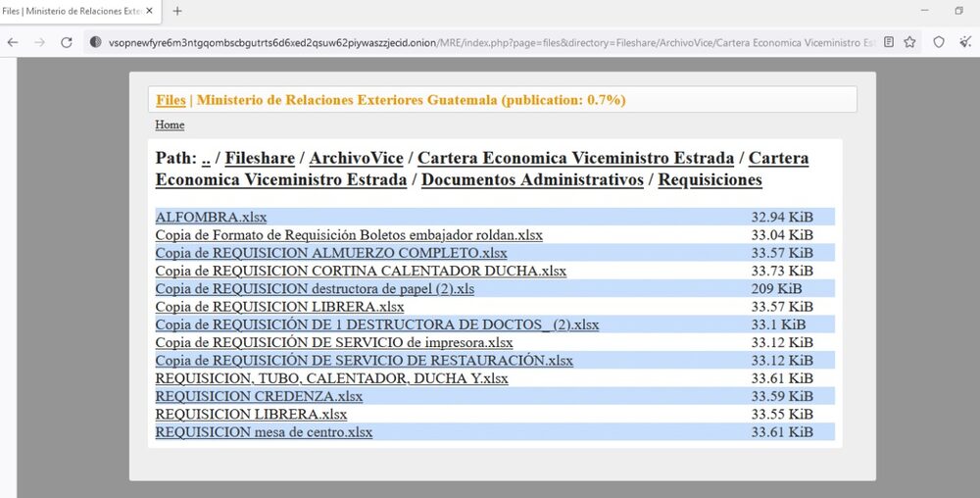Open Copia de REQUISICIÓN DE SERVICIO DE RESTAURACIÓN.xlsx
The width and height of the screenshot is (980, 498).
coord(364,361)
